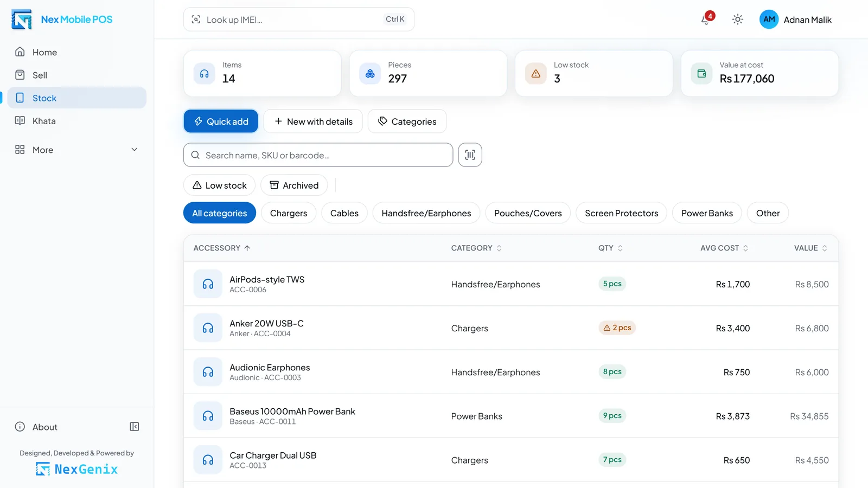Click headphone icon of AirPods-style TWS row

click(x=208, y=284)
